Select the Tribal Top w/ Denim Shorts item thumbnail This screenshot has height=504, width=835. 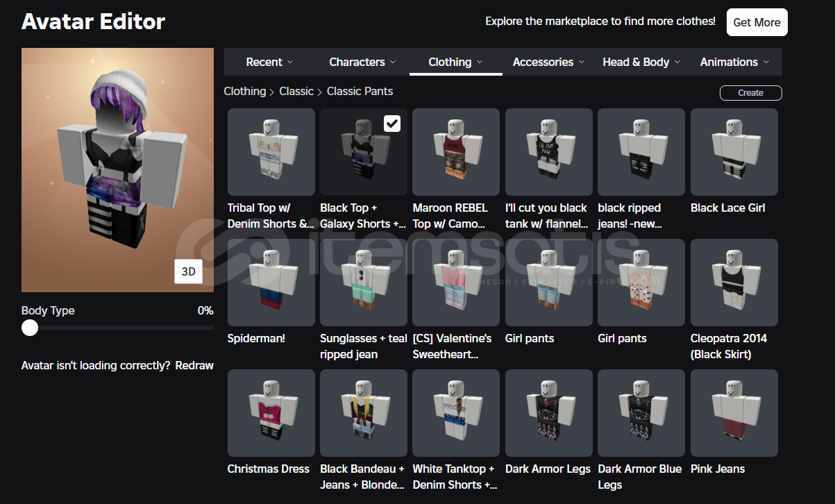point(271,152)
